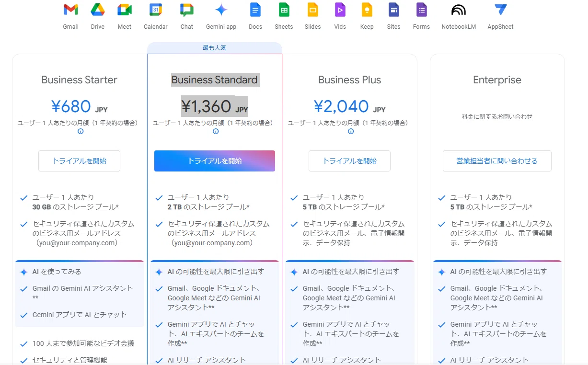This screenshot has height=365, width=588.
Task: Click the Enterprise plan title
Action: [x=497, y=80]
